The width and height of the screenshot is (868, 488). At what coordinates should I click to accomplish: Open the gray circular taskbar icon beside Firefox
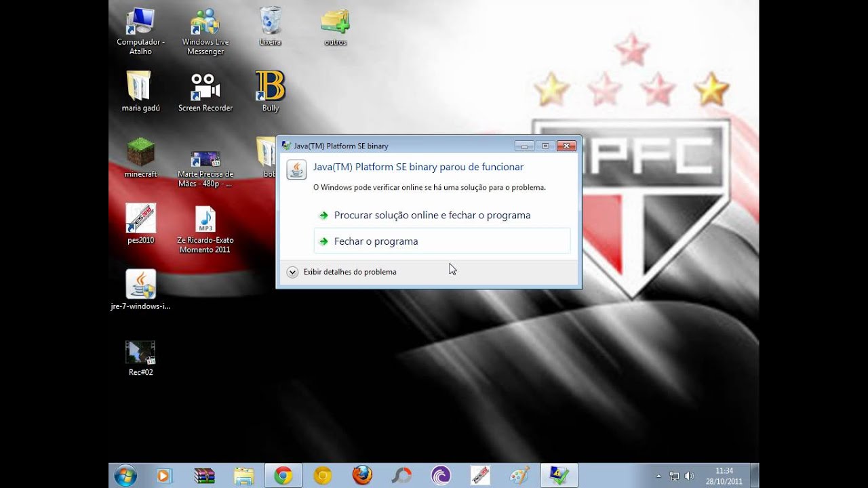401,476
